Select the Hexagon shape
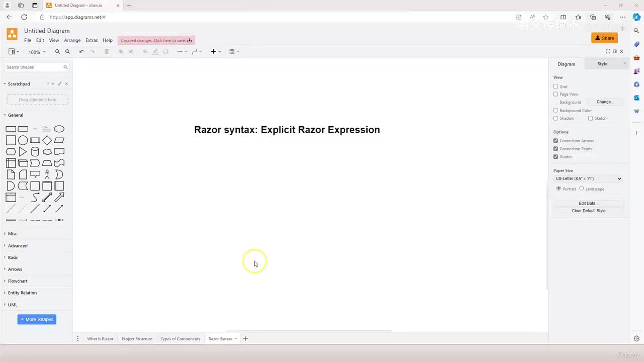This screenshot has height=362, width=644. [x=11, y=152]
